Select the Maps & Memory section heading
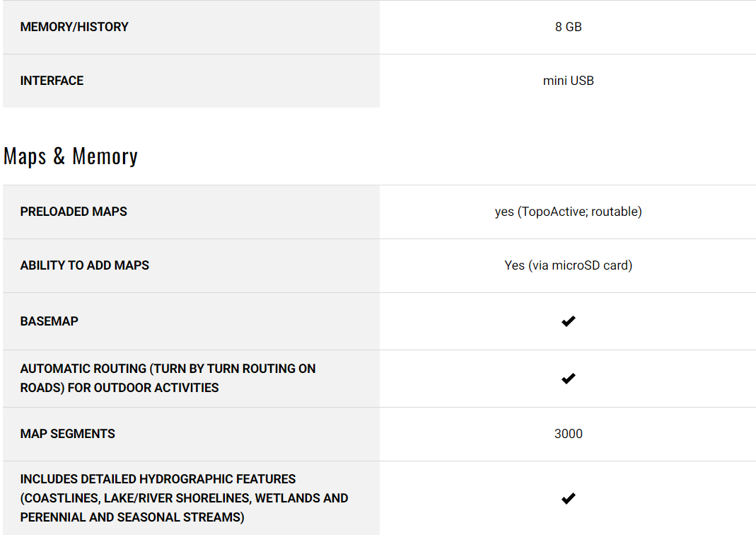756x535 pixels. coord(71,156)
